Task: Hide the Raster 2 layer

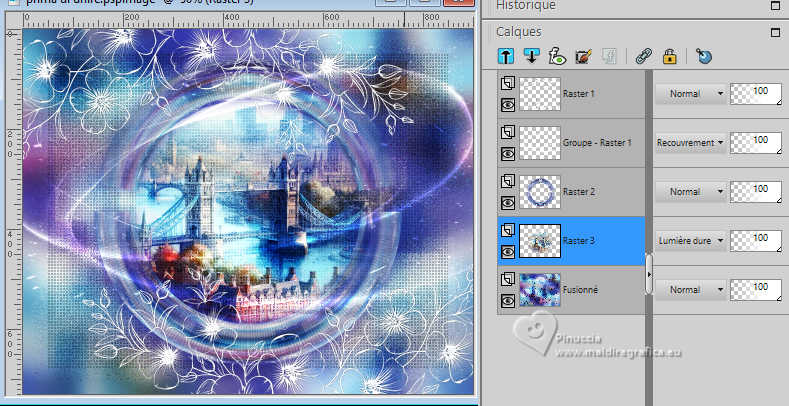Action: 508,203
